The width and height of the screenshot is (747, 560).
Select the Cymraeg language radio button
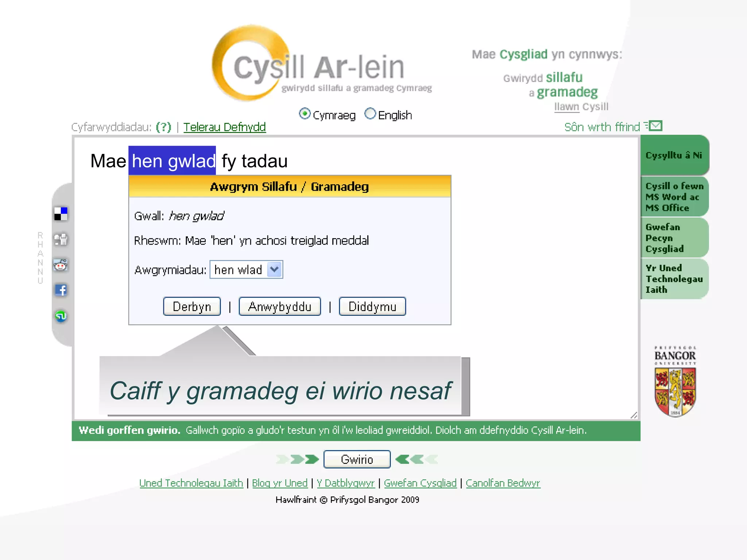pos(305,114)
